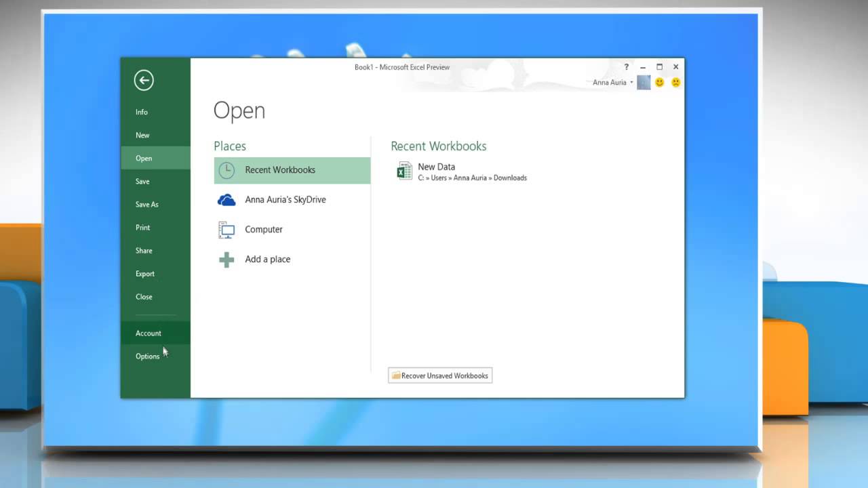Open the New Data recent workbook

coord(462,171)
